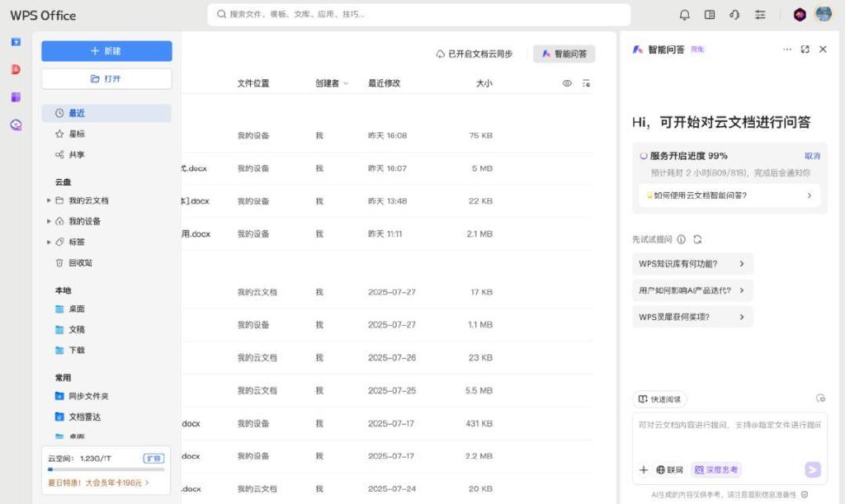Click 取消 next to service progress
Screen dimensions: 845x504
coord(812,156)
